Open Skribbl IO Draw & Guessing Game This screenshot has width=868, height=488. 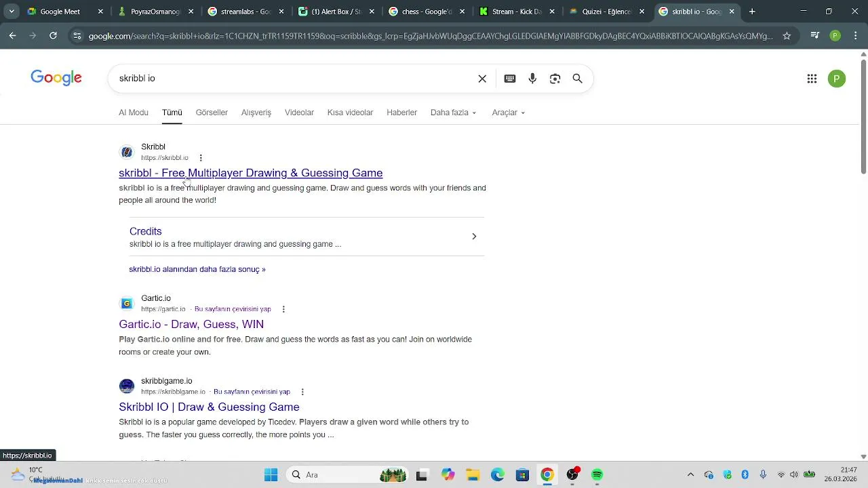(209, 407)
